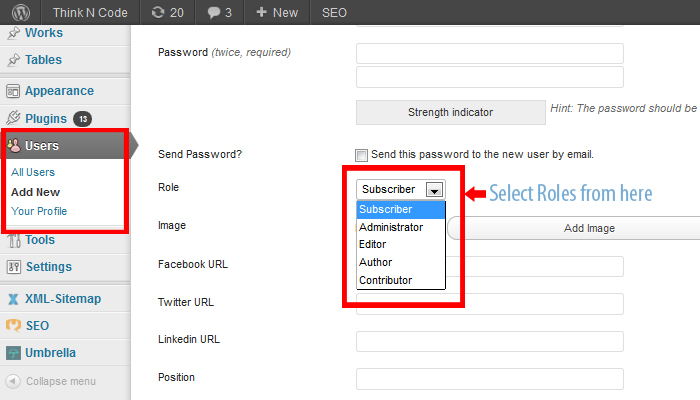700x400 pixels.
Task: Enable sending password to new user by email
Action: click(x=361, y=155)
